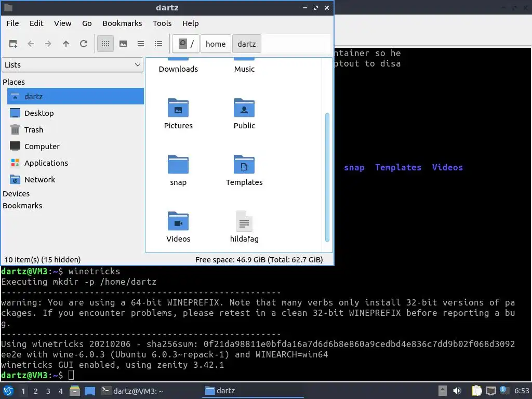The image size is (532, 399).
Task: Open the Help menu
Action: (190, 23)
